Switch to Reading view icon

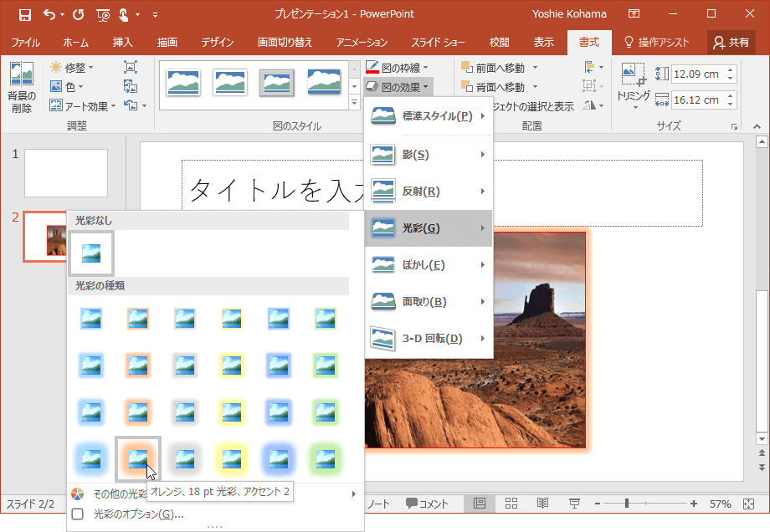(542, 504)
